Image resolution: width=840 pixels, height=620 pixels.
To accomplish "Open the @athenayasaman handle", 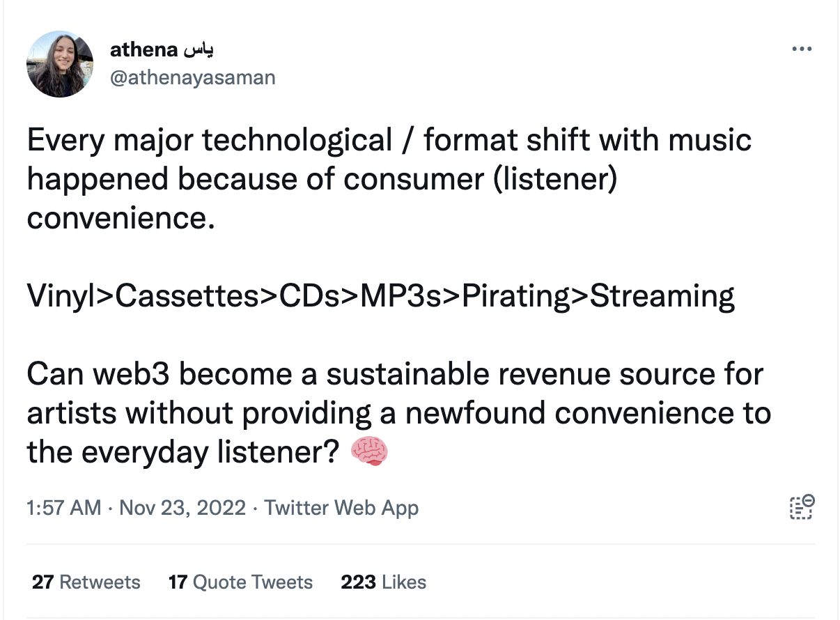I will click(193, 77).
